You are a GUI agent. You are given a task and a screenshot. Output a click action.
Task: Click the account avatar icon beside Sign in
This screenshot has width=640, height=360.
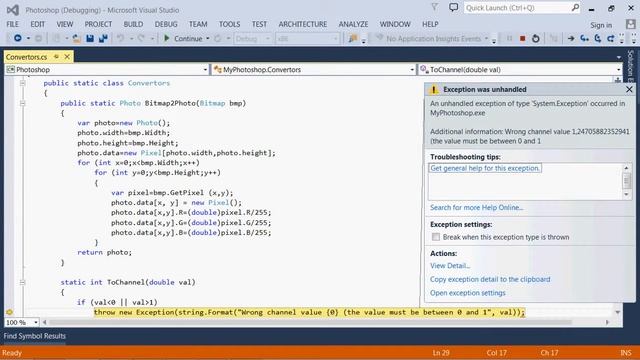point(631,24)
